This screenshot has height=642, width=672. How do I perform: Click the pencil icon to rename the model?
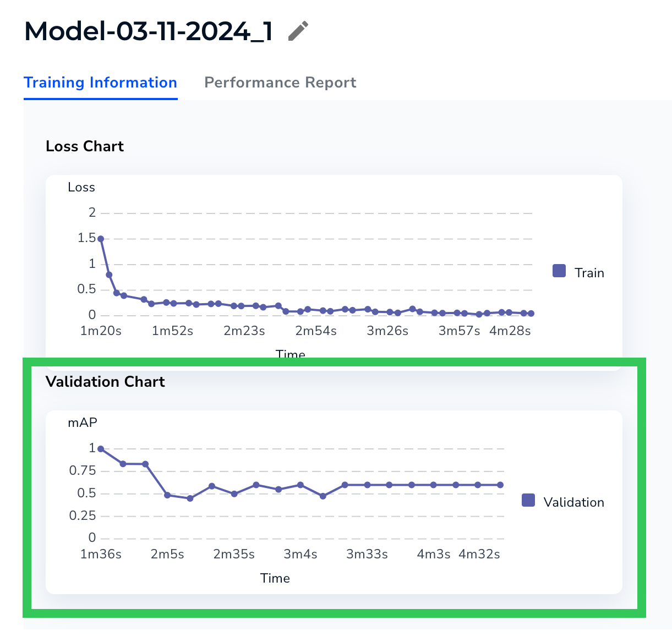(298, 31)
